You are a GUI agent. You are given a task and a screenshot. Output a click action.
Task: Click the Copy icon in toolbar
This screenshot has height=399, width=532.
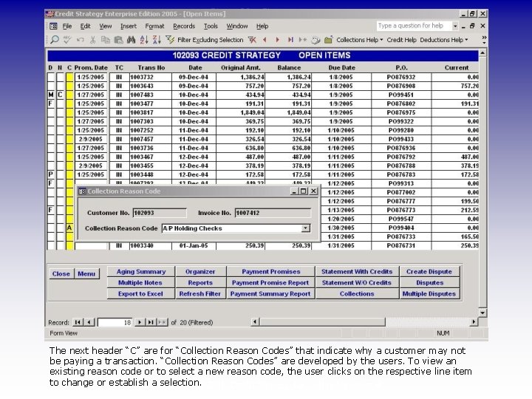[x=106, y=40]
